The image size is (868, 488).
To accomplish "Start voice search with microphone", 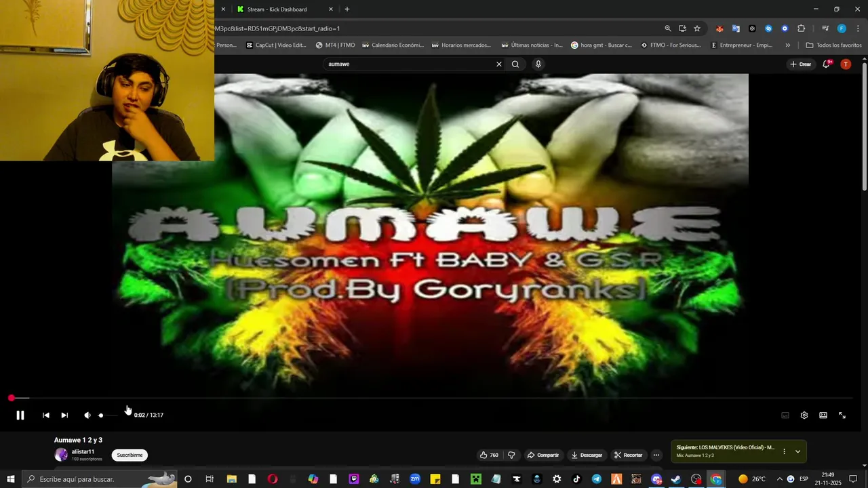I will (x=538, y=64).
